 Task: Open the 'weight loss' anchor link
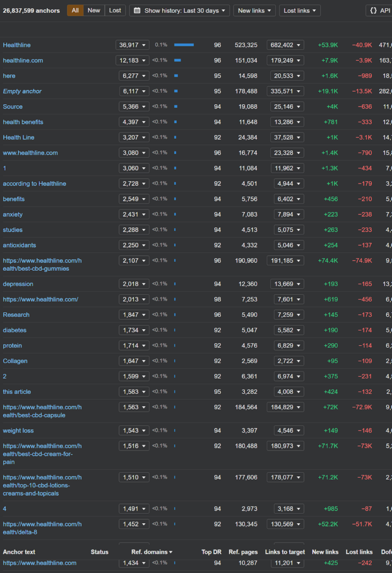(18, 430)
